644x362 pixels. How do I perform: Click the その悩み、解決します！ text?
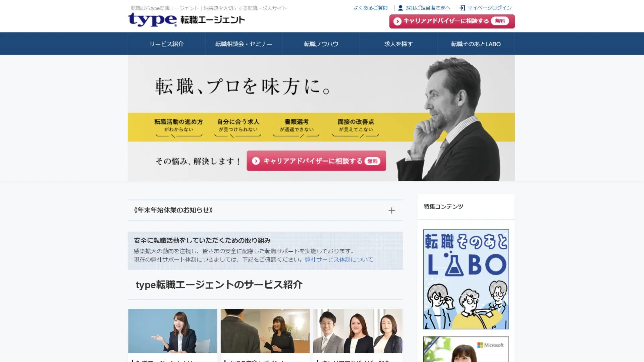click(x=198, y=161)
